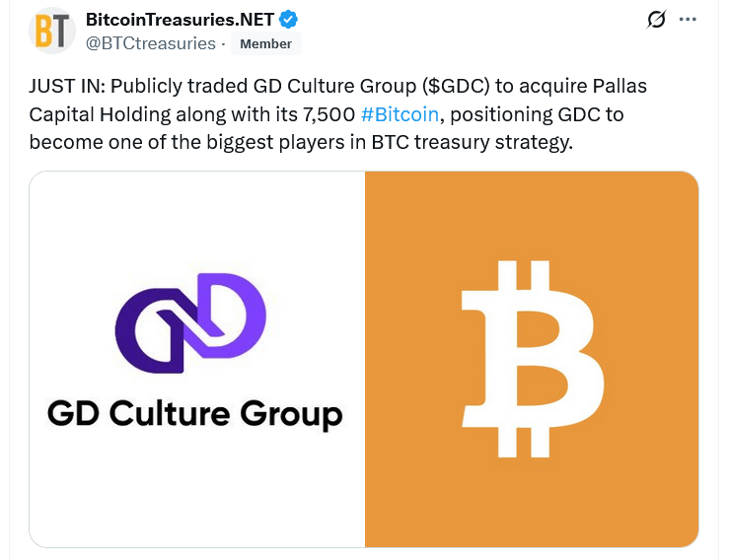
Task: Click the blue verified checkmark badge
Action: coord(289,20)
